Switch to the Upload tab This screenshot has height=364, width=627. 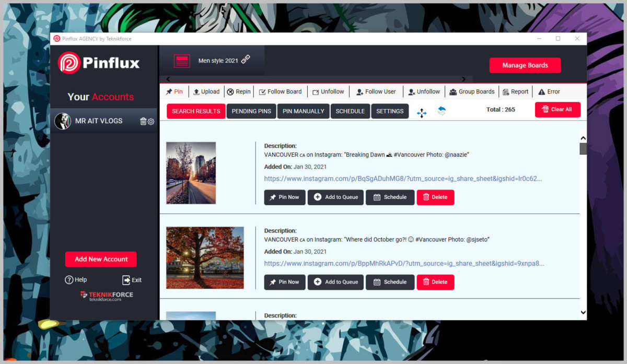click(x=206, y=91)
